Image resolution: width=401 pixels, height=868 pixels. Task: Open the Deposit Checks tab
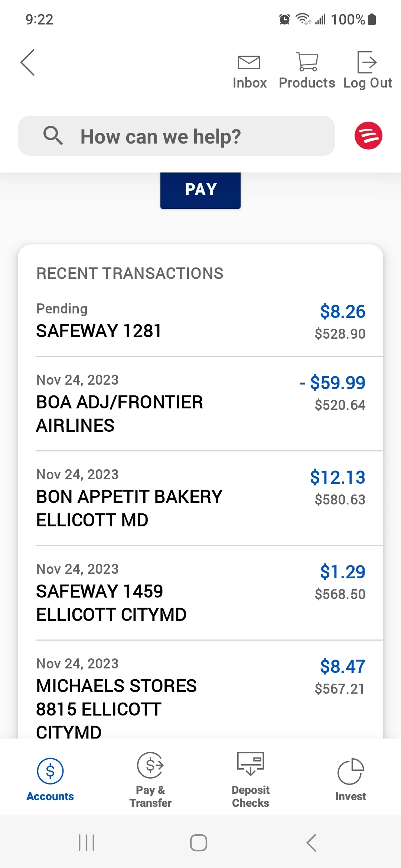251,779
